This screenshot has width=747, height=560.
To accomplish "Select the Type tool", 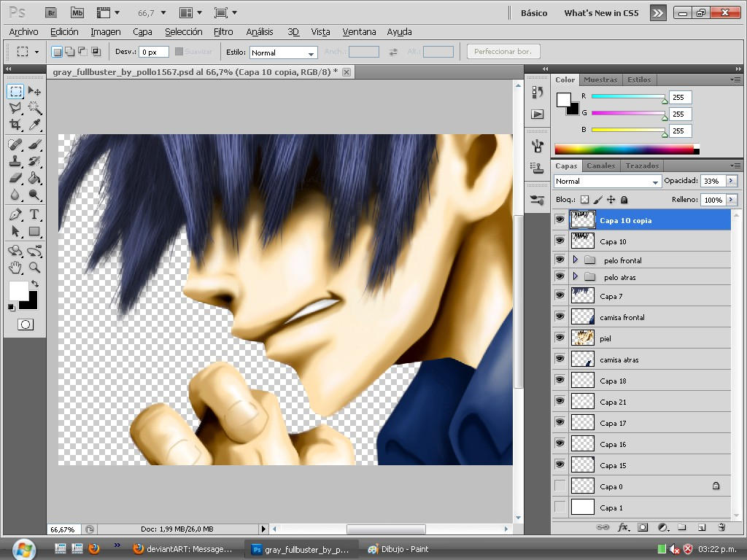I will pos(34,214).
